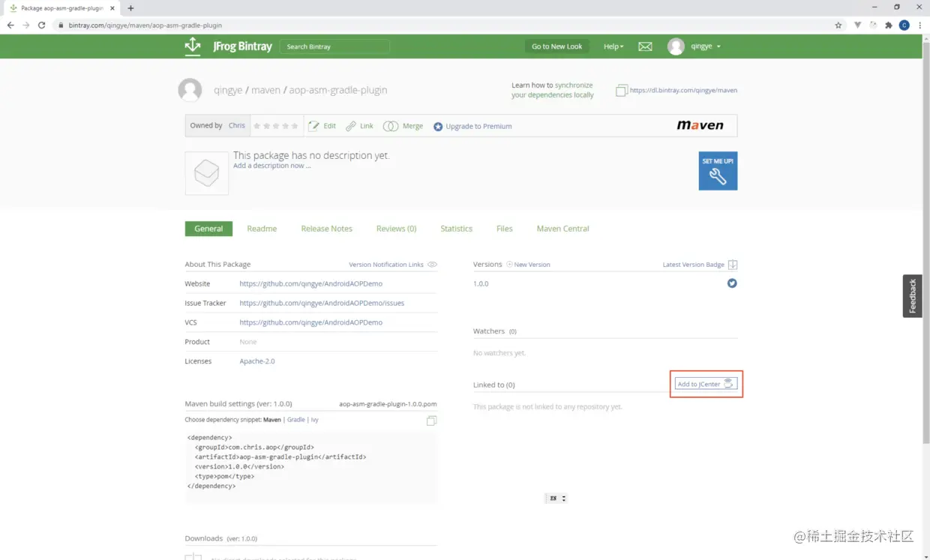
Task: Open a new browser tab
Action: pyautogui.click(x=130, y=8)
